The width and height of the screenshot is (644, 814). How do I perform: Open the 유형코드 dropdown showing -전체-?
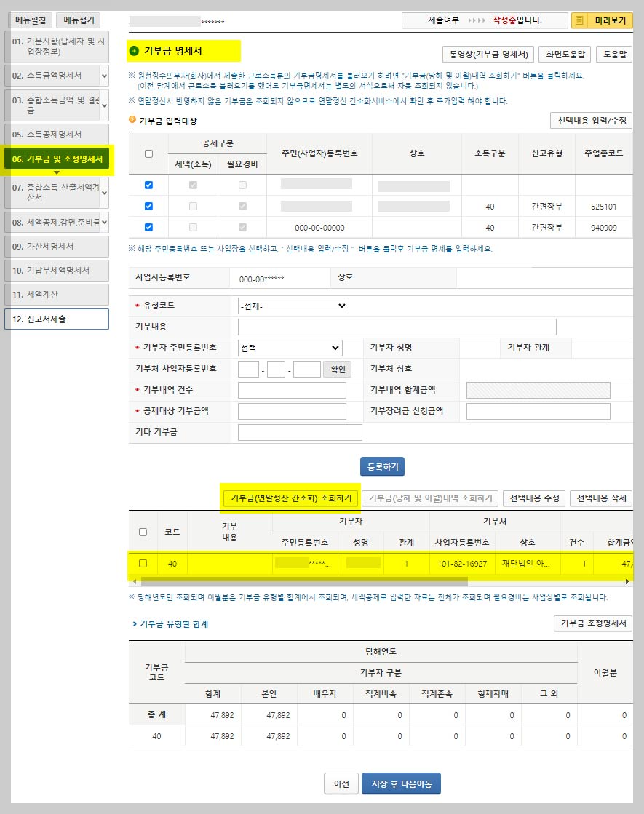click(293, 306)
